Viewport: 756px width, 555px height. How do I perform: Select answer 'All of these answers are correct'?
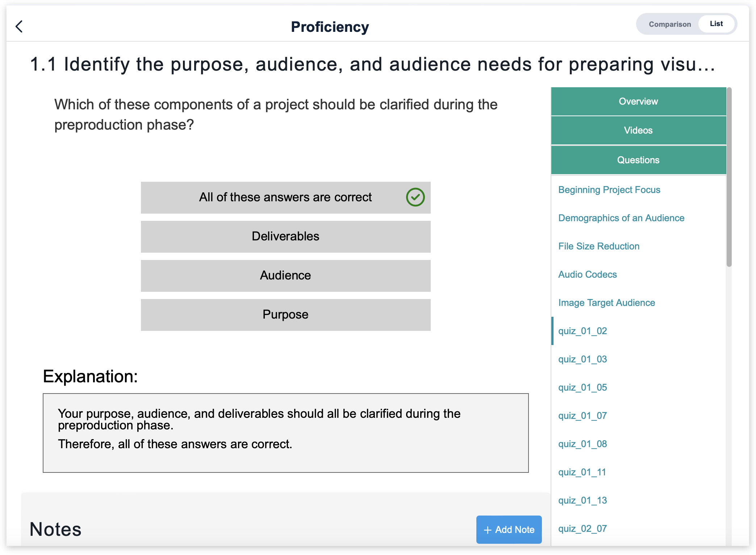[x=285, y=198]
